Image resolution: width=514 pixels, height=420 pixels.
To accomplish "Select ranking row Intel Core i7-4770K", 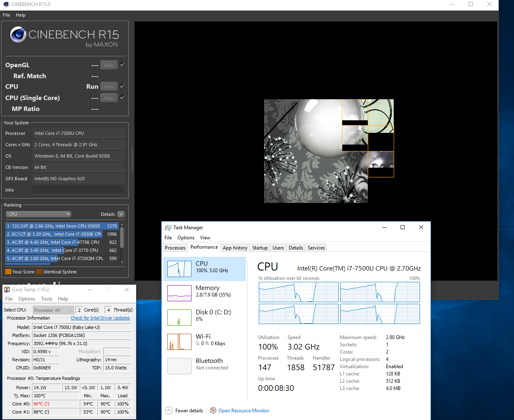I will (x=62, y=242).
